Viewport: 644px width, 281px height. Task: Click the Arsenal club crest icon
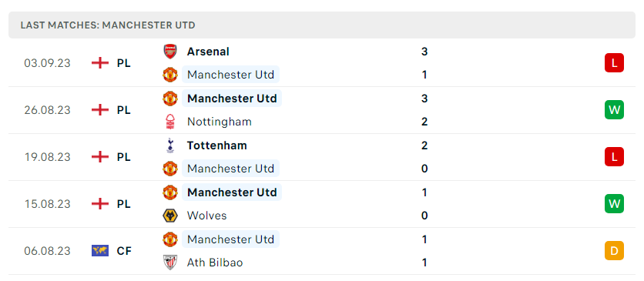pyautogui.click(x=170, y=52)
